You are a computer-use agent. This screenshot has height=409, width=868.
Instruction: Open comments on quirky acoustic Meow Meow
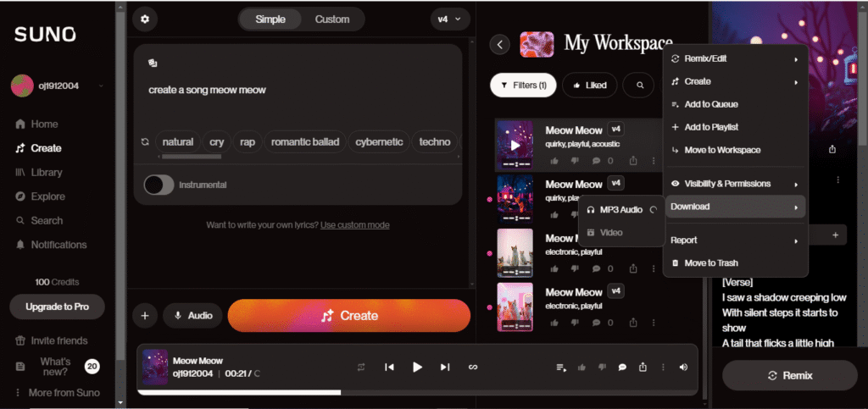pyautogui.click(x=597, y=161)
